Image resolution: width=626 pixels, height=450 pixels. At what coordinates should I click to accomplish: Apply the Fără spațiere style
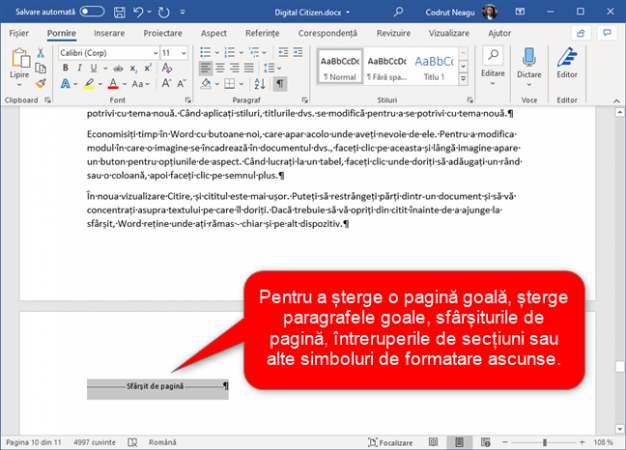[x=387, y=67]
